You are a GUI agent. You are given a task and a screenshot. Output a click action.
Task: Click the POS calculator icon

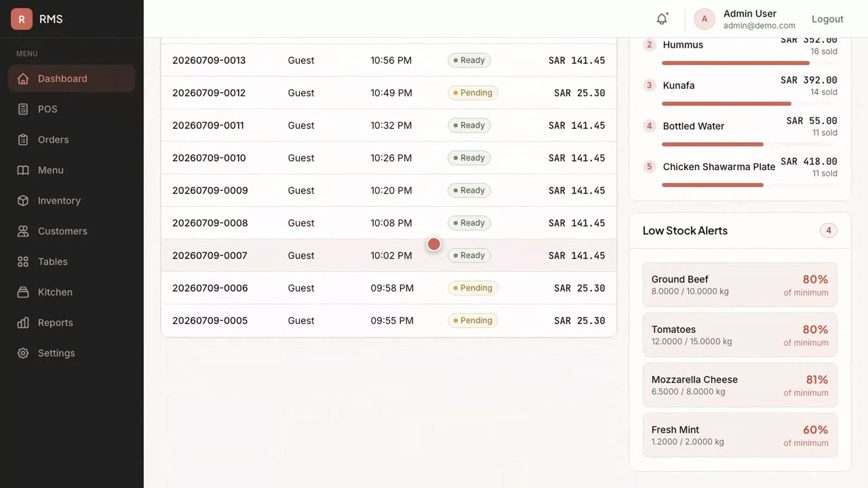tap(23, 109)
